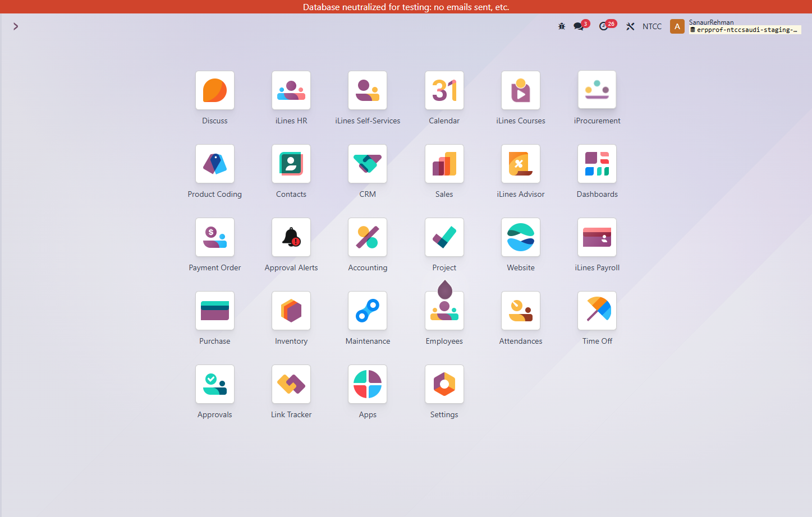The image size is (812, 517).
Task: Open the Calendar app
Action: (444, 90)
